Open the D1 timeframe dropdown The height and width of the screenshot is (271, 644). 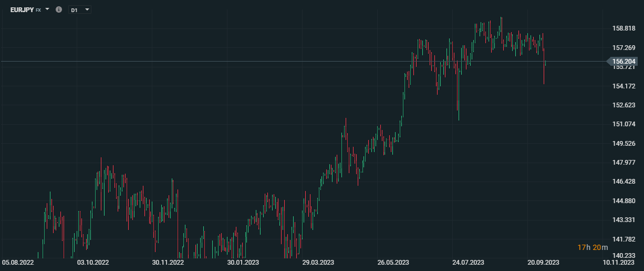click(80, 9)
